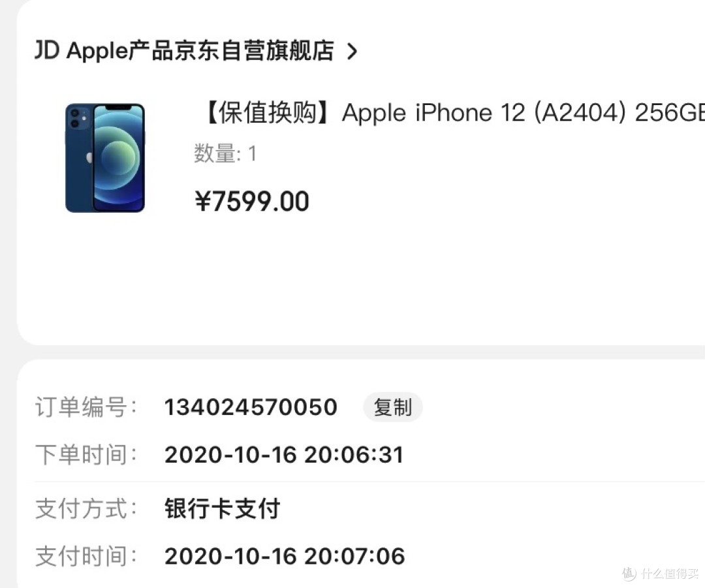This screenshot has height=588, width=705.
Task: Click the divider line above 支付方式
Action: click(x=369, y=482)
